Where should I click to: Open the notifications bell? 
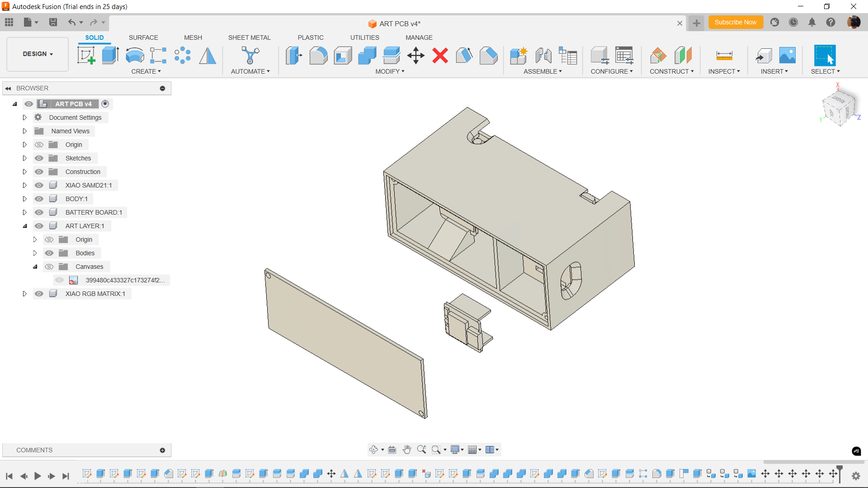point(812,22)
